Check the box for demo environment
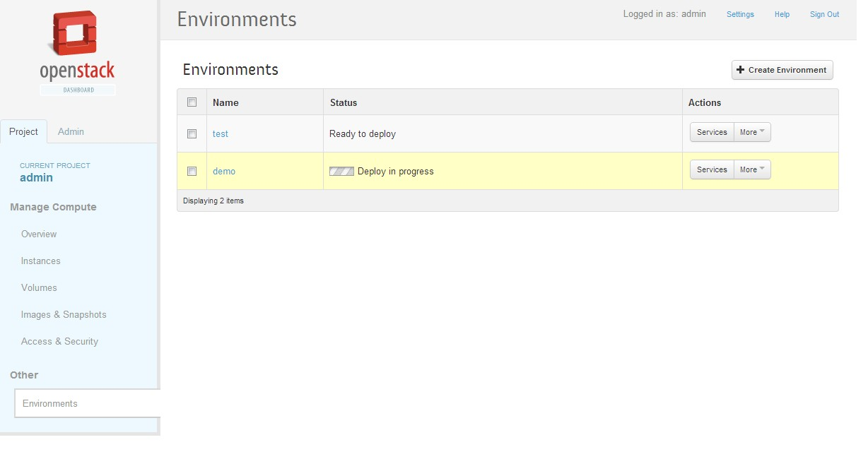 192,171
